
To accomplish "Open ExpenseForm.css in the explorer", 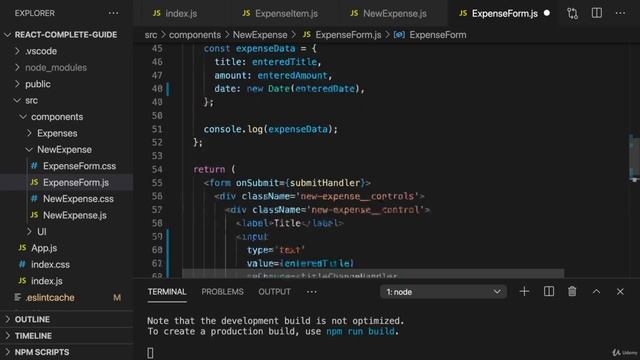I will 79,166.
